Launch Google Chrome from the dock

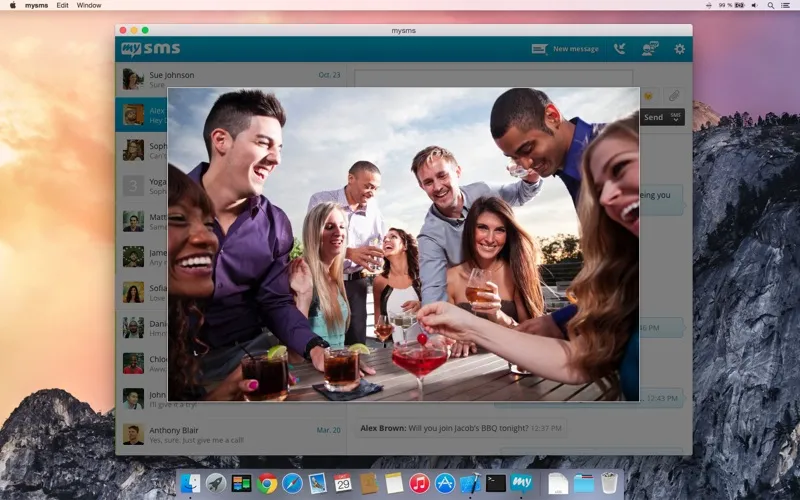click(267, 483)
